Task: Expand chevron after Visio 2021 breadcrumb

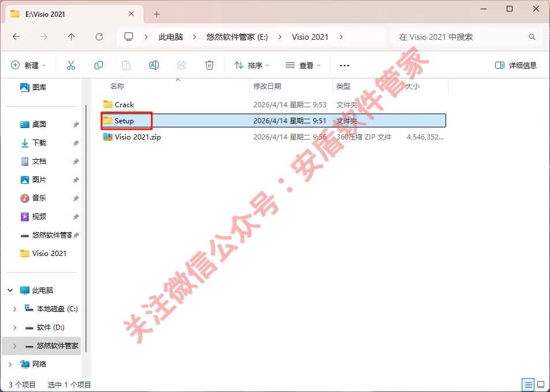Action: click(341, 37)
